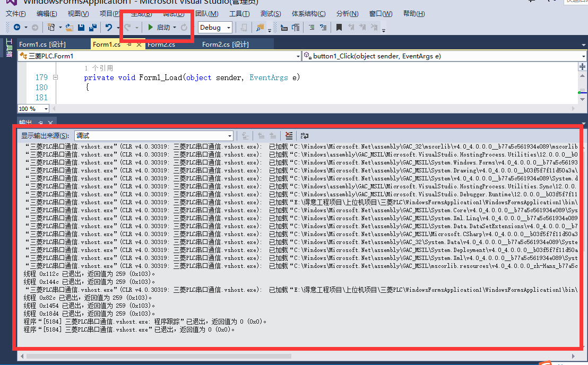Open the 工具(T) menu
Viewport: 588px width, 365px height.
239,14
